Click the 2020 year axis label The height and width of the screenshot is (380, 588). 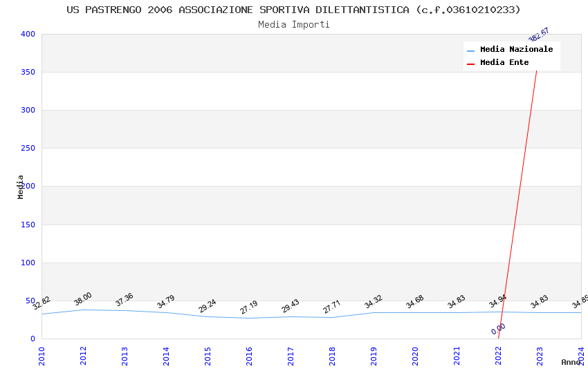415,356
